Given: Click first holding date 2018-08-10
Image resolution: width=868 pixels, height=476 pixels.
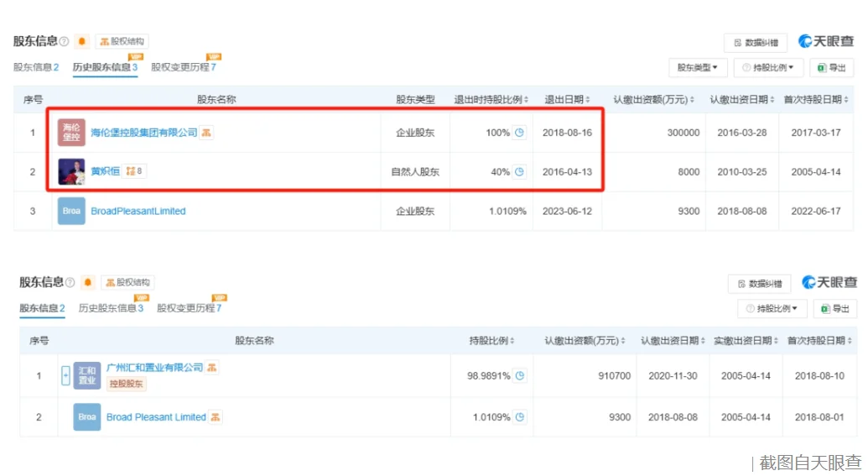Looking at the screenshot, I should (x=819, y=376).
